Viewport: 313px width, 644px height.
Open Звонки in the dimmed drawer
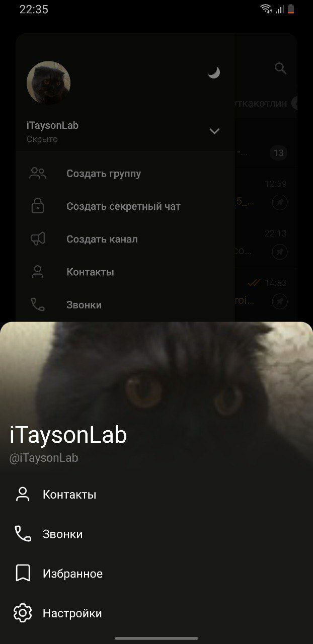pos(125,305)
